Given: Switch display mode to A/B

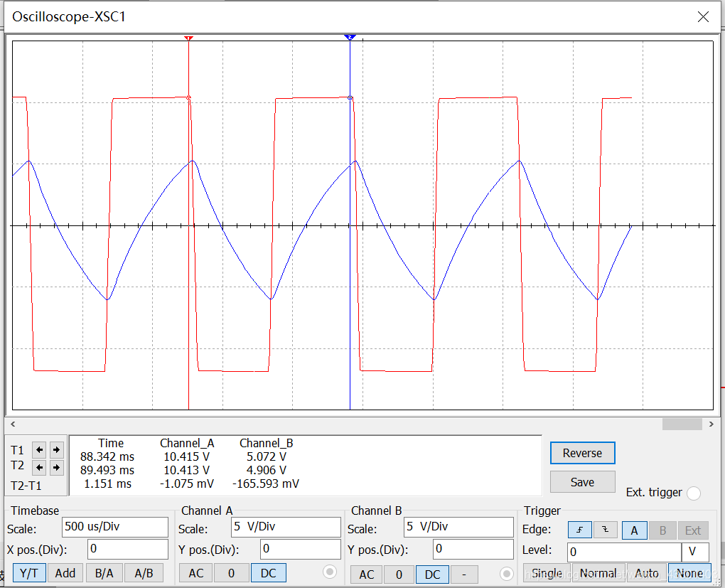Looking at the screenshot, I should click(144, 573).
